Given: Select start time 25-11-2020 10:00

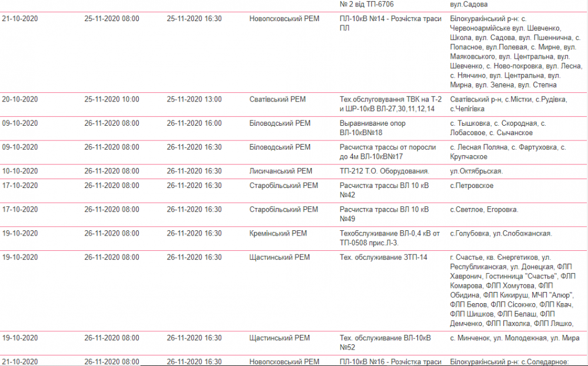Looking at the screenshot, I should pyautogui.click(x=112, y=99).
